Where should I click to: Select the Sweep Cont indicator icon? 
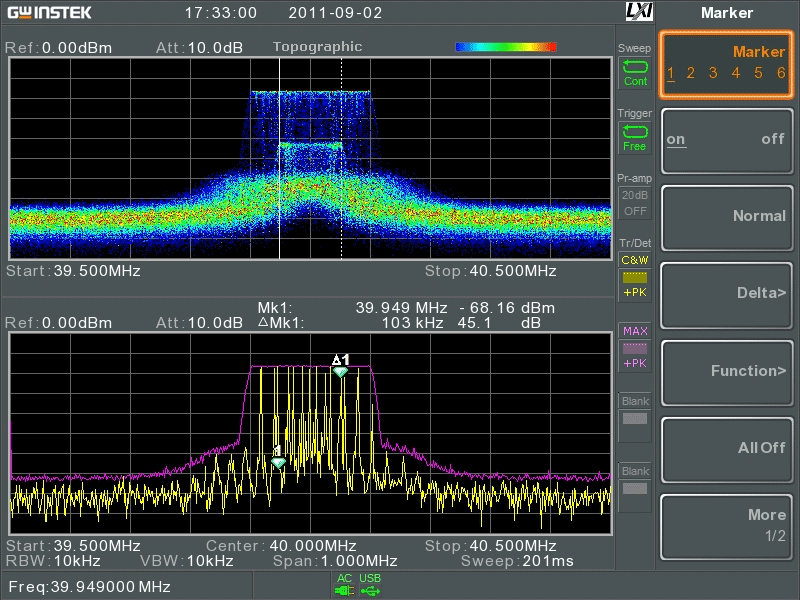coord(635,72)
